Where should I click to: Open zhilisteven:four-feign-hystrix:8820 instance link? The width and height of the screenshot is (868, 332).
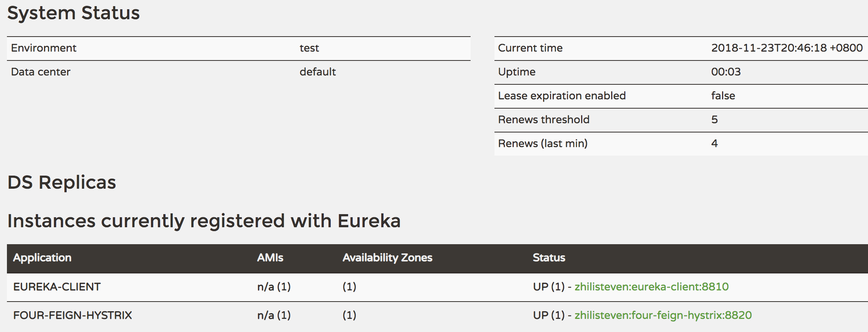click(x=663, y=315)
